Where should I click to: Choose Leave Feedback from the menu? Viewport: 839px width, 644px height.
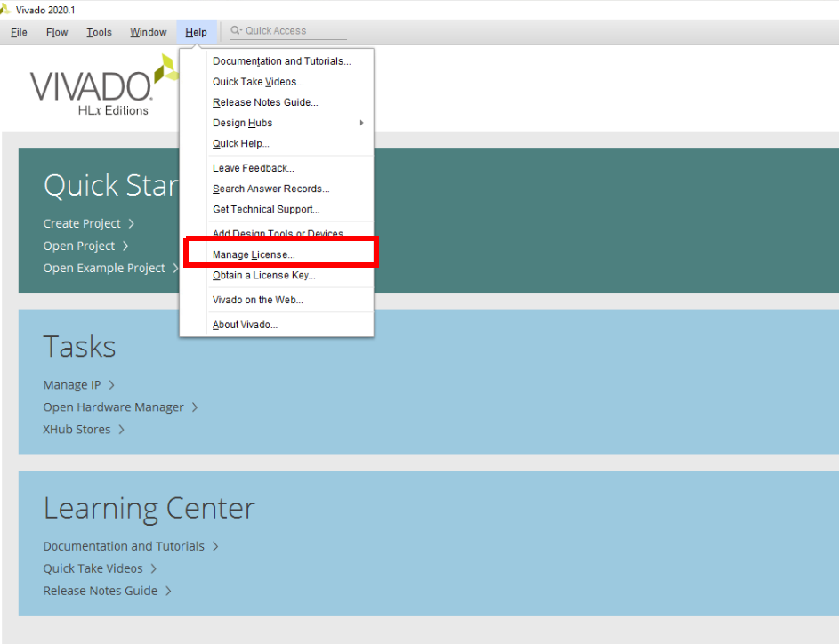(253, 168)
